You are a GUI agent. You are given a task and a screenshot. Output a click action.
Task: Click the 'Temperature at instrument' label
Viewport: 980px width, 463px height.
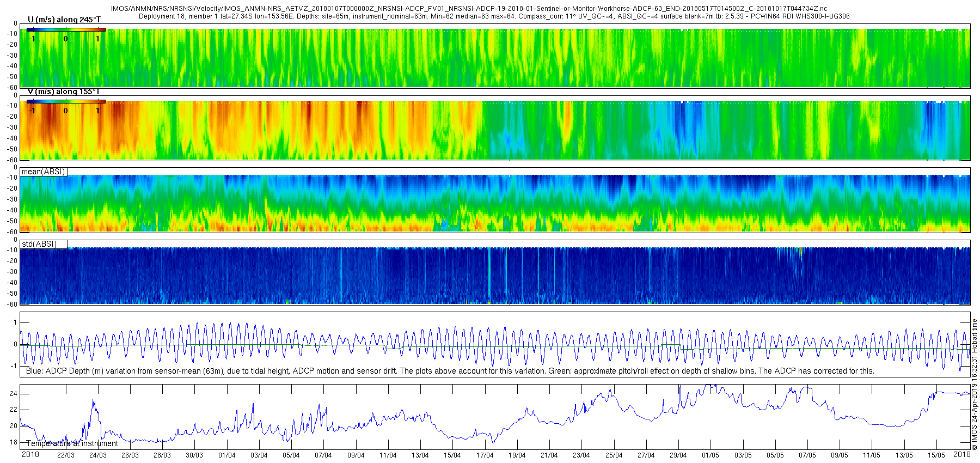coord(72,443)
